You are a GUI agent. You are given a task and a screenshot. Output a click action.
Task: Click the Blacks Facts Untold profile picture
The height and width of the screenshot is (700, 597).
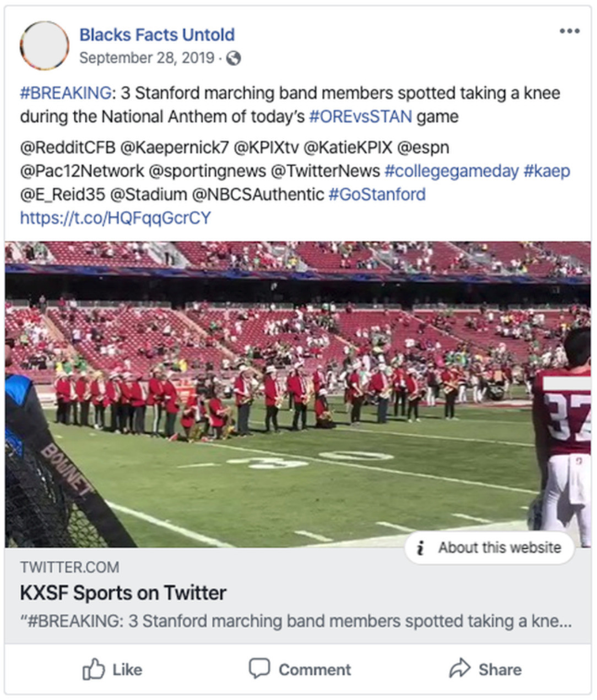tap(44, 46)
